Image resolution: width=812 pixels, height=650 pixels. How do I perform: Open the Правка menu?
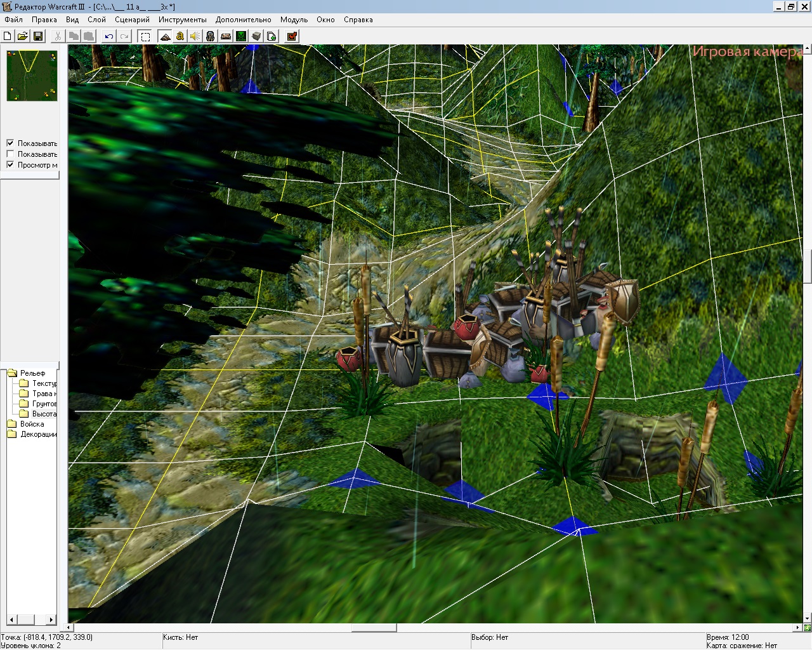click(x=44, y=20)
